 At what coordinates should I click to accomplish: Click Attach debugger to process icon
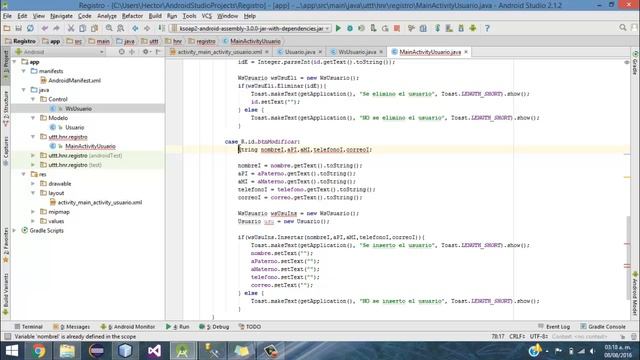373,28
